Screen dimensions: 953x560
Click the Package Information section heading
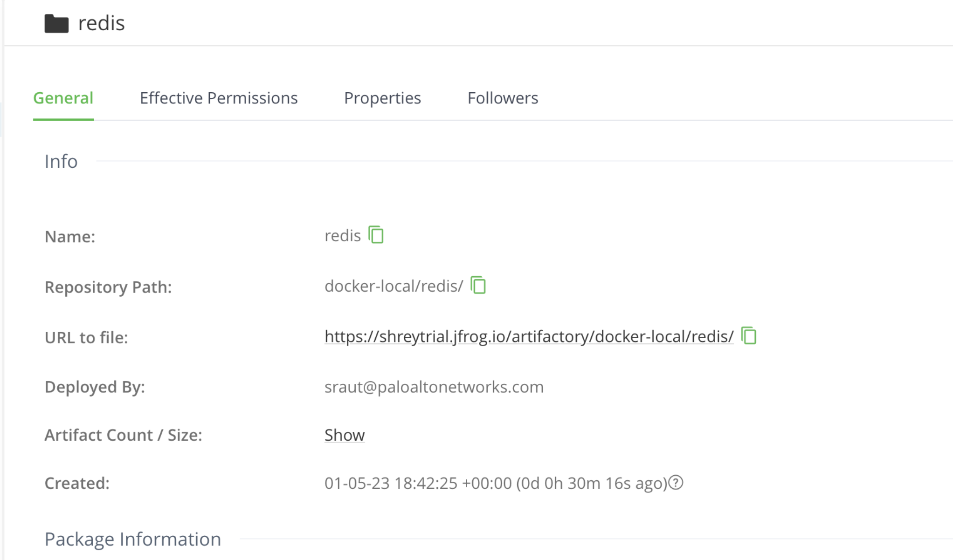[132, 539]
